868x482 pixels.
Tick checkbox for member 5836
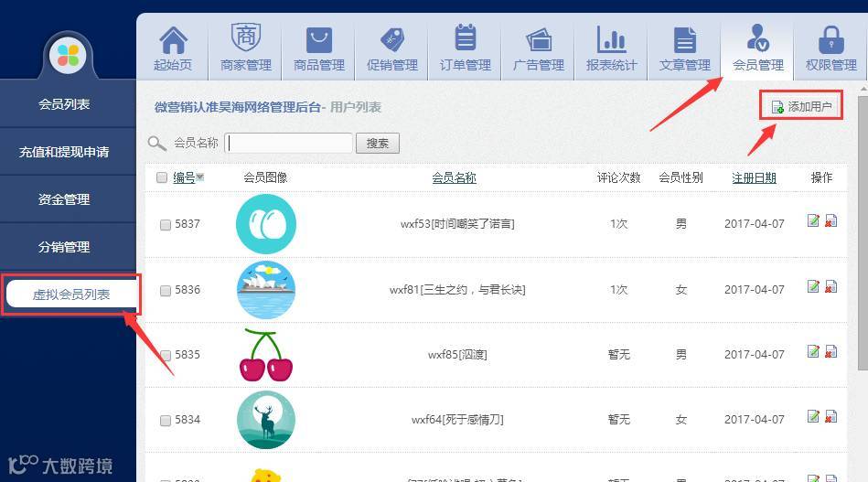tap(165, 291)
